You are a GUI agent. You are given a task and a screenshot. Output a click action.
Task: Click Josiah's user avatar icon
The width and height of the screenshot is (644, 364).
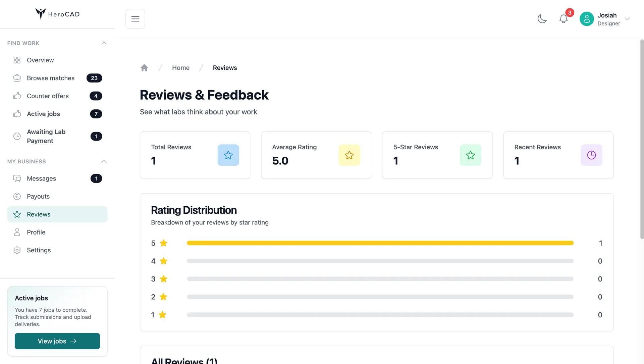587,19
